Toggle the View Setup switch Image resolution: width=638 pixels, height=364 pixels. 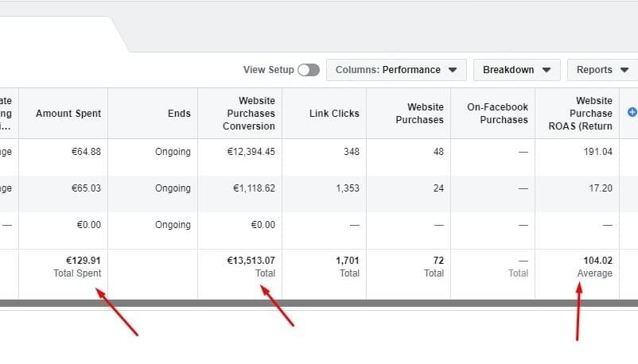coord(309,70)
